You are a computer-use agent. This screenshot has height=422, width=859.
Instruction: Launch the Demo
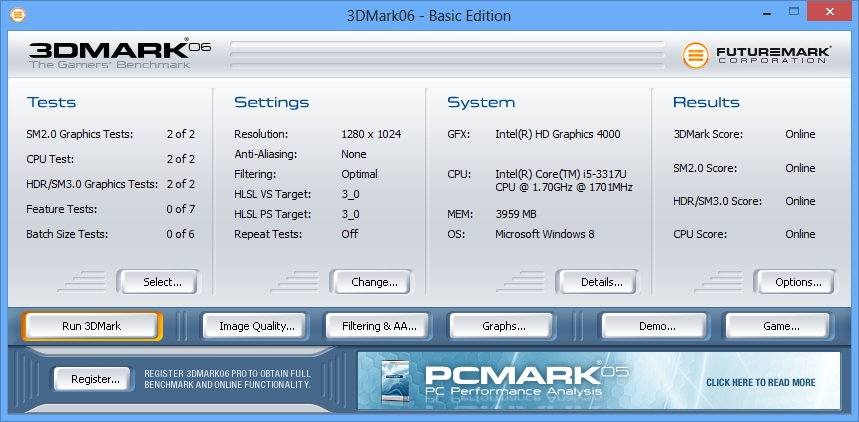pyautogui.click(x=655, y=326)
